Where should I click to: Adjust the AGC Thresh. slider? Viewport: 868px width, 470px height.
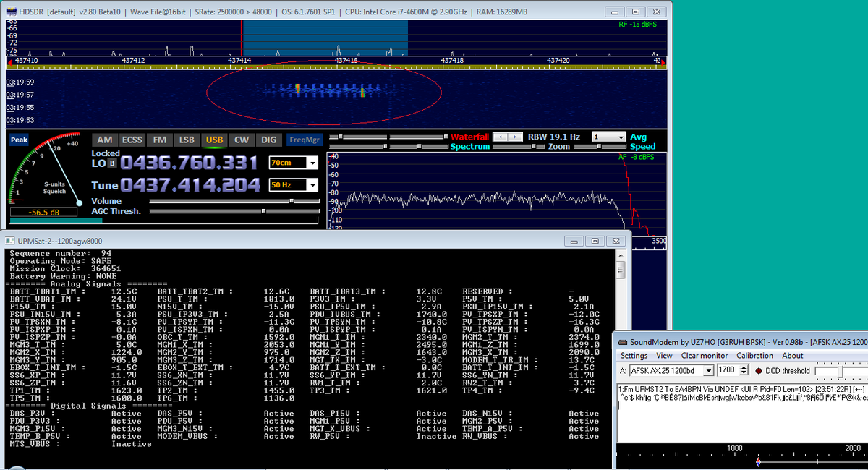coord(236,211)
